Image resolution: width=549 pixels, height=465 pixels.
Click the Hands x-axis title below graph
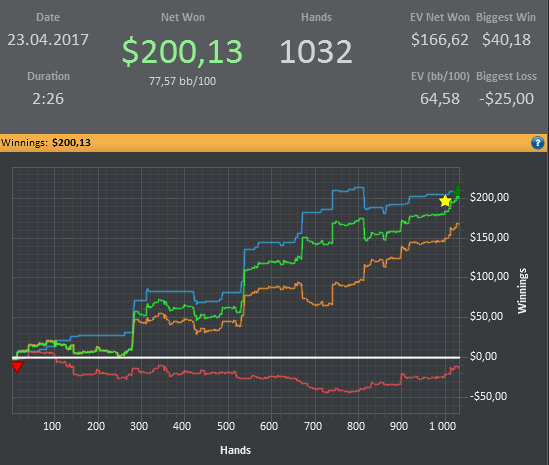[235, 450]
